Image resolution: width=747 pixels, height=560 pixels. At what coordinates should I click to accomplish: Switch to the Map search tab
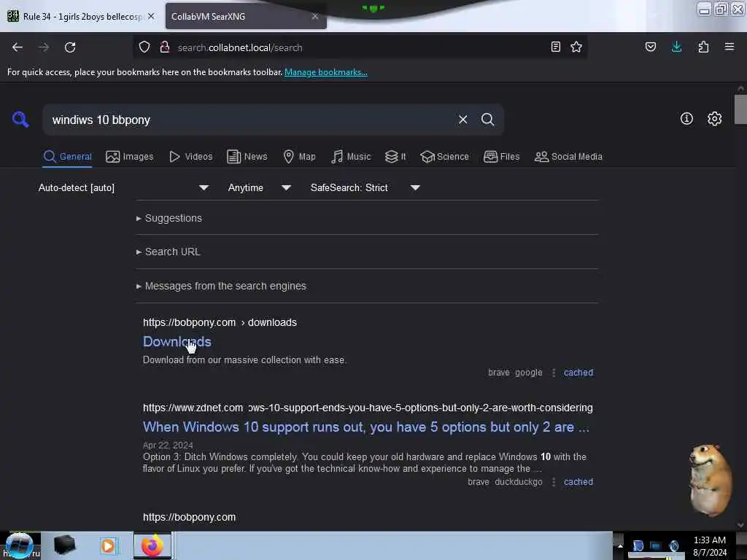(299, 157)
